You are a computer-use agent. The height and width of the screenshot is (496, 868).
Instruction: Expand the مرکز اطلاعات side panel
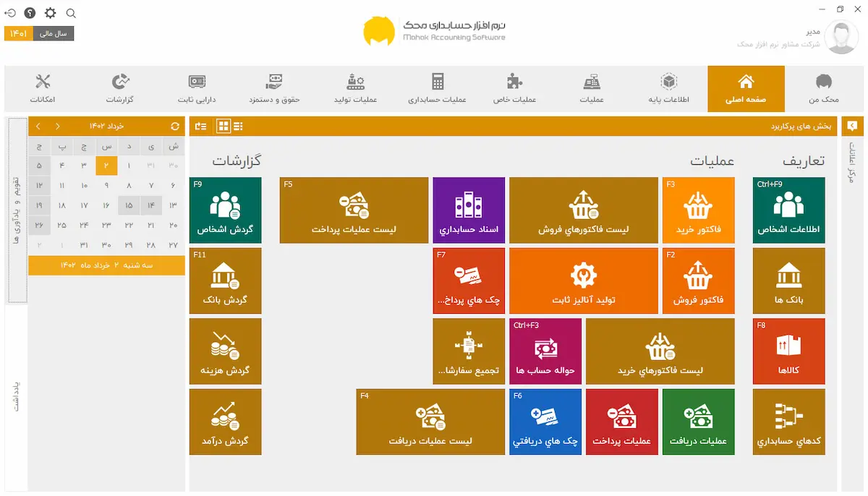852,126
